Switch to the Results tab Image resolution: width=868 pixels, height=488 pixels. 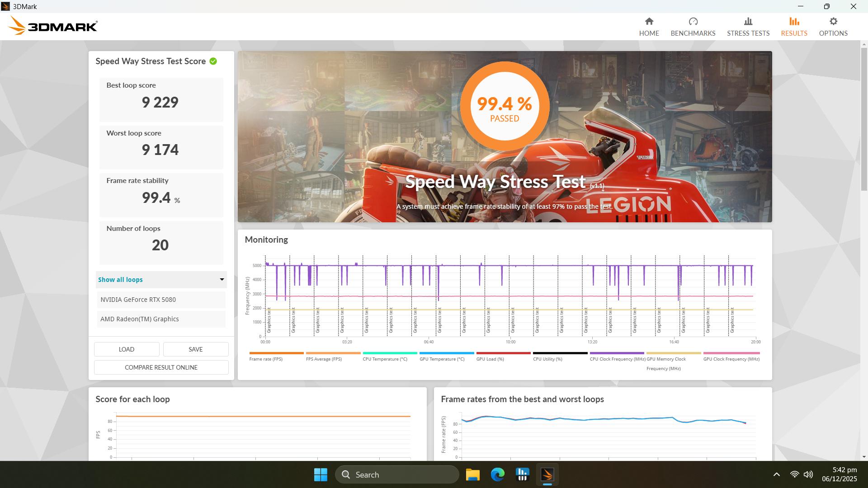pyautogui.click(x=793, y=27)
